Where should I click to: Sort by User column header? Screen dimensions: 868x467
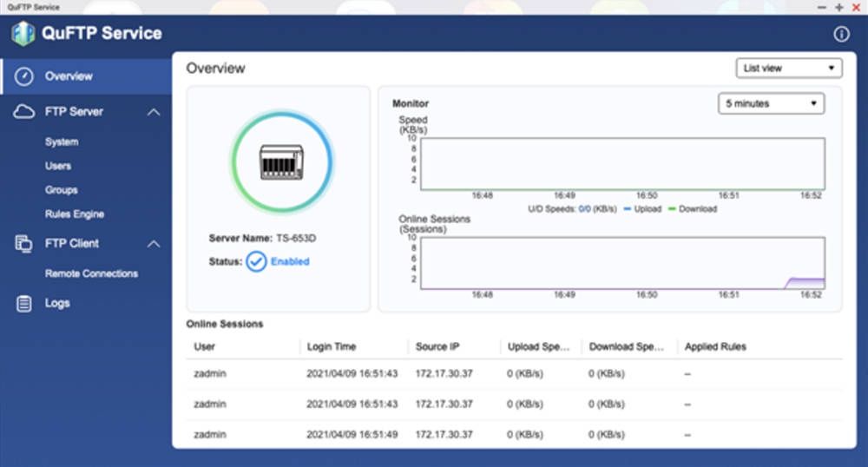point(204,347)
